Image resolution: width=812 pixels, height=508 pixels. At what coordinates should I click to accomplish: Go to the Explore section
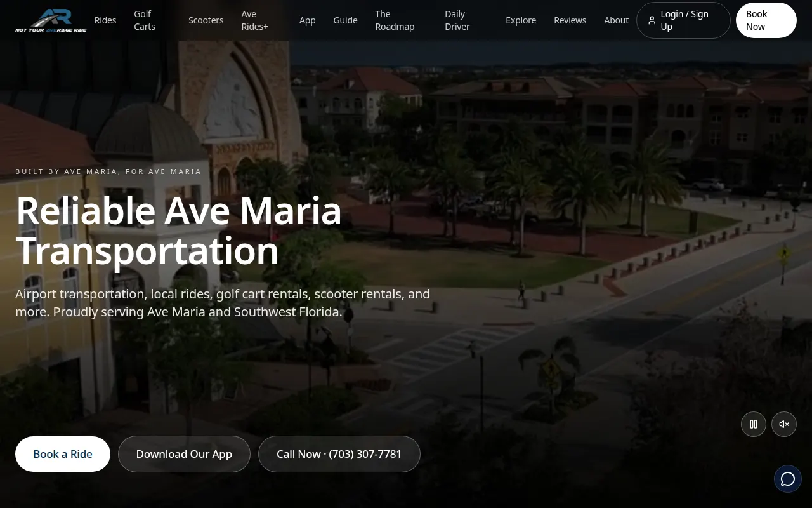[521, 20]
